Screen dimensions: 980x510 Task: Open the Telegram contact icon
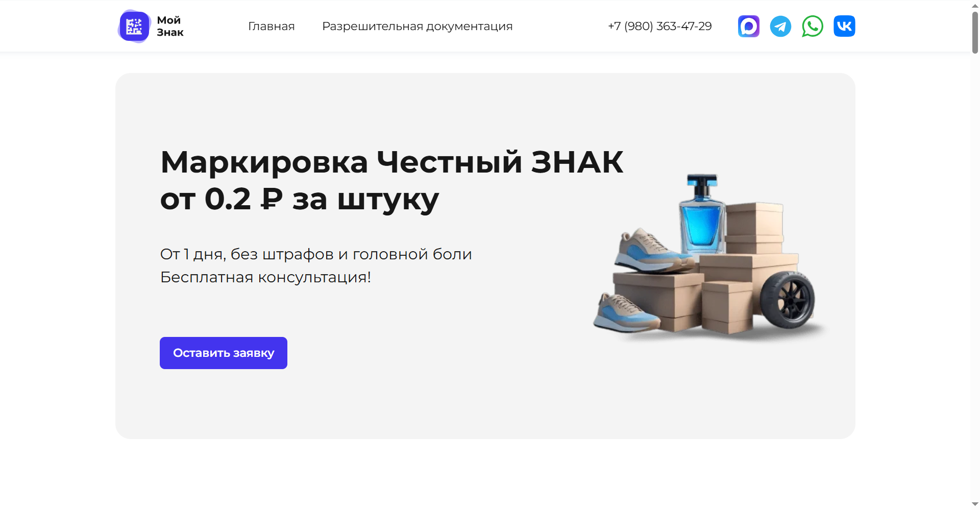click(x=780, y=26)
